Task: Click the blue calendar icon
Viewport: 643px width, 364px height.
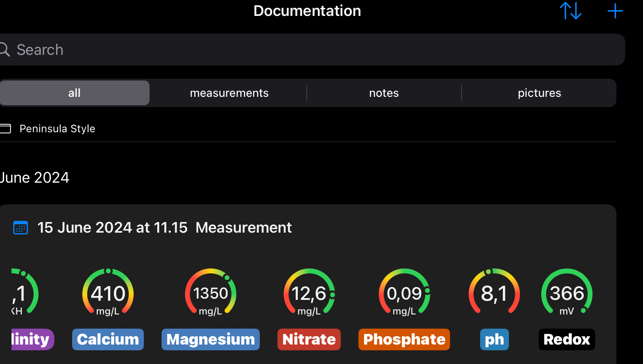Action: 21,228
